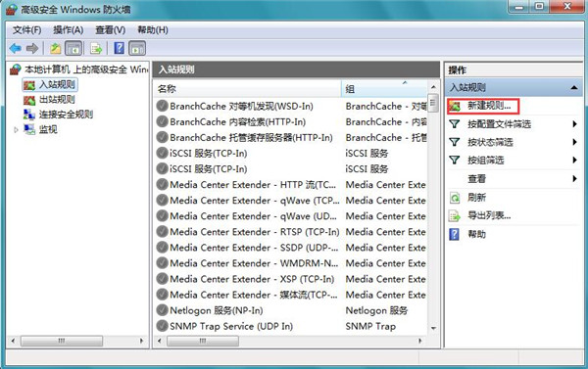The height and width of the screenshot is (369, 588).
Task: Open the 操作(A) menu
Action: click(x=69, y=30)
